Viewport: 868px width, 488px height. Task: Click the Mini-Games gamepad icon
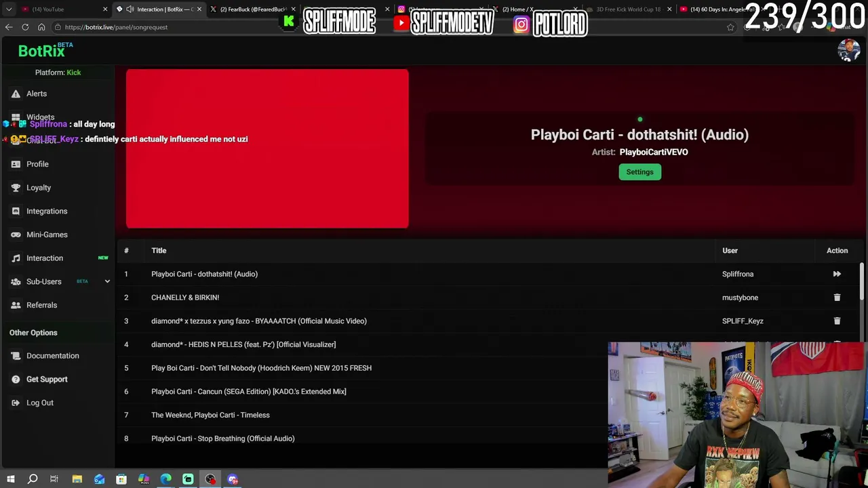16,235
